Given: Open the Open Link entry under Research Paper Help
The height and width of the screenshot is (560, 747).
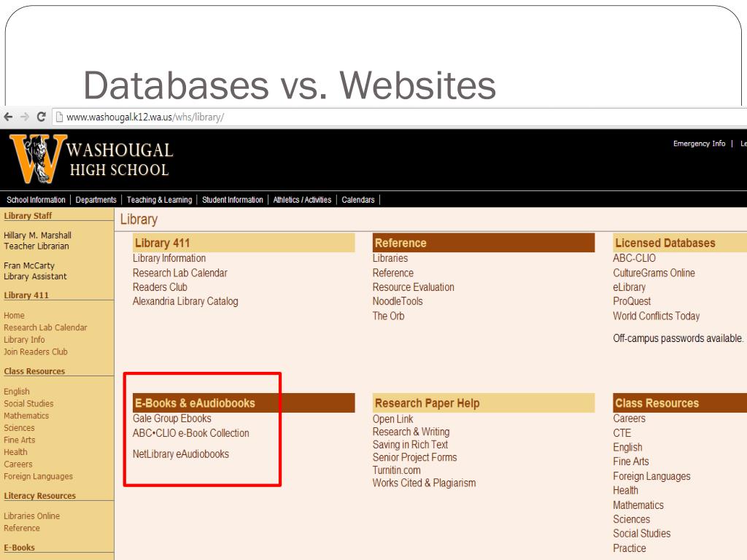Looking at the screenshot, I should pos(392,419).
